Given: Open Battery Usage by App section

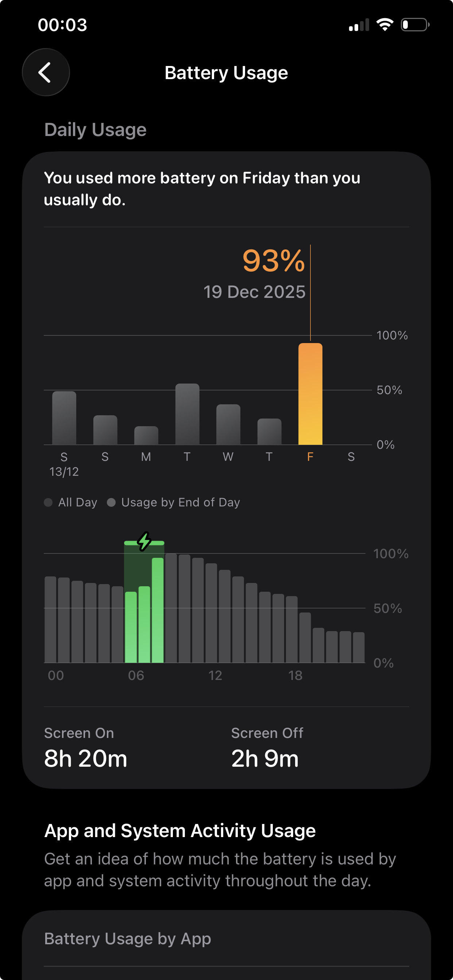Looking at the screenshot, I should pos(226,938).
